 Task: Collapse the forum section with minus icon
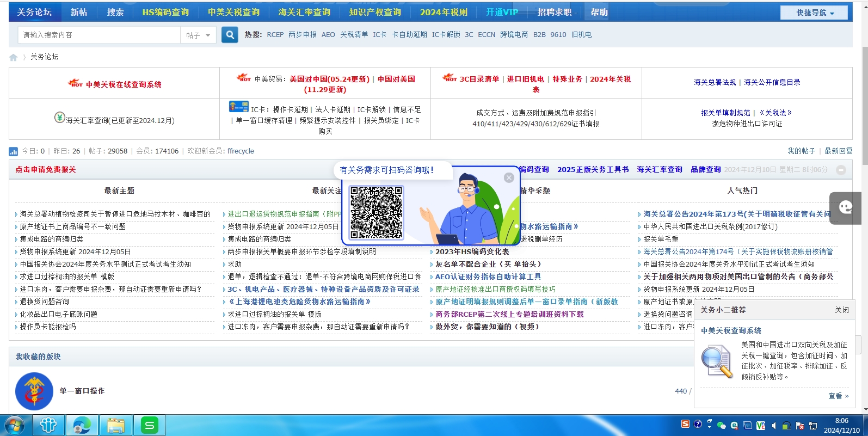841,170
